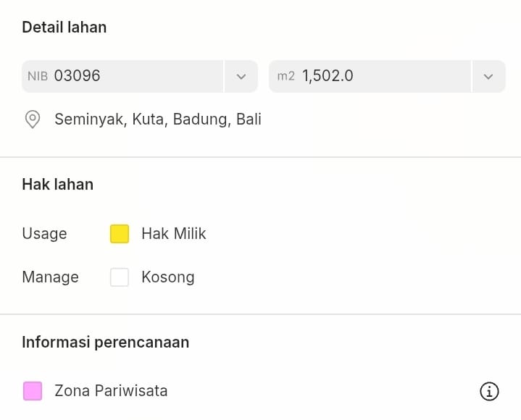Click the Detail lahan section heading
Viewport: 521px width, 420px height.
tap(64, 28)
